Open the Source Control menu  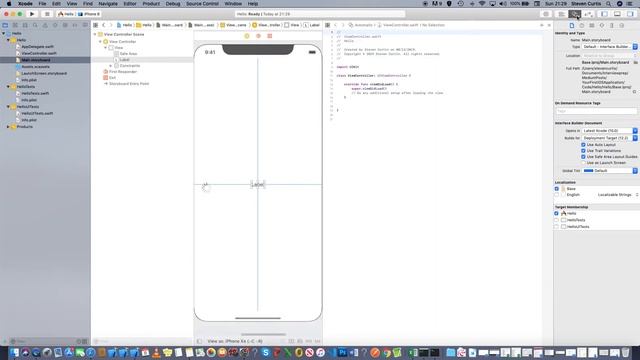(x=202, y=4)
